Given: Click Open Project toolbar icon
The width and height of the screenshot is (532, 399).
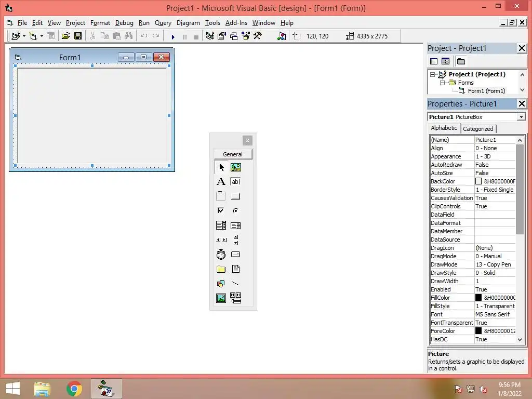Looking at the screenshot, I should click(65, 36).
